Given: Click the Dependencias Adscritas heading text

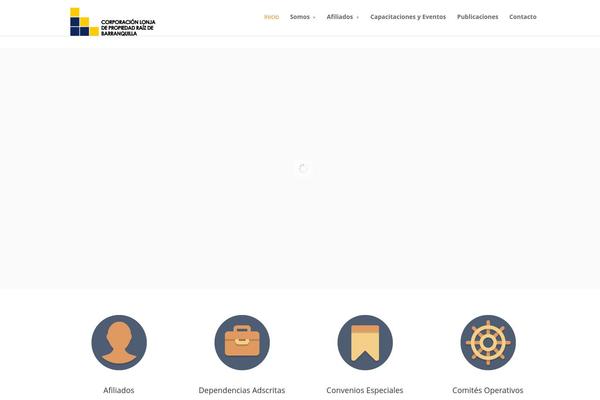Looking at the screenshot, I should pyautogui.click(x=242, y=390).
